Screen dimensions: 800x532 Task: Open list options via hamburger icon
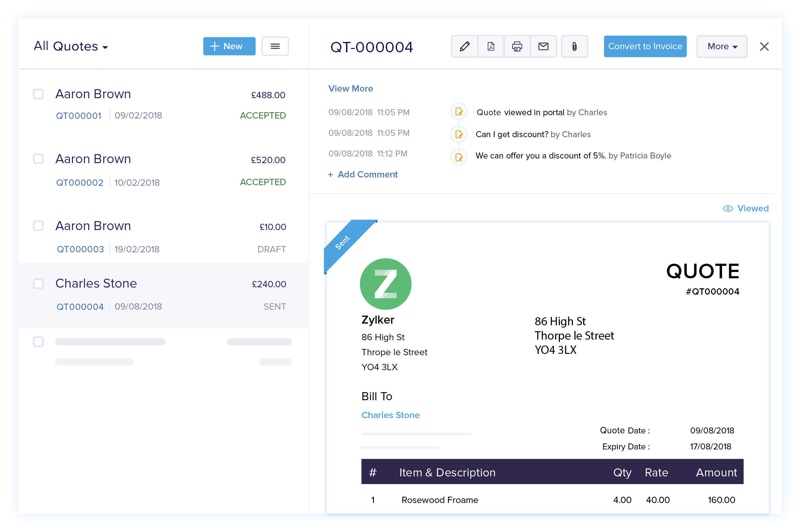275,46
